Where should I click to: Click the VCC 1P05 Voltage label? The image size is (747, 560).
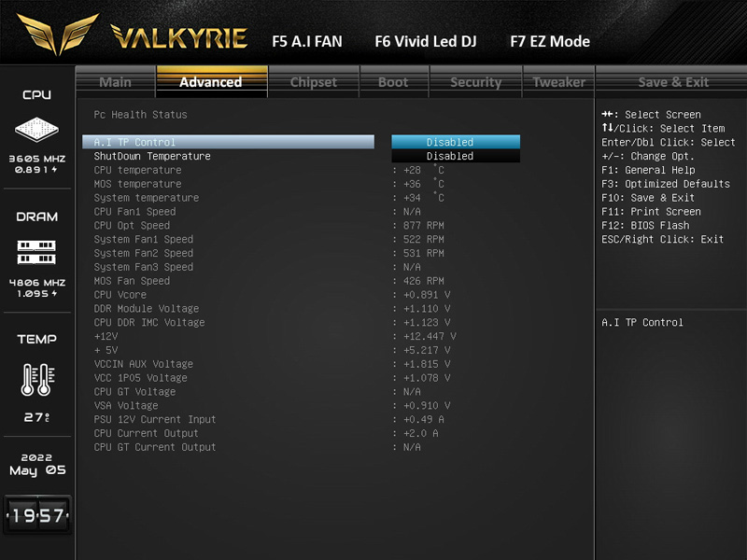coord(141,378)
